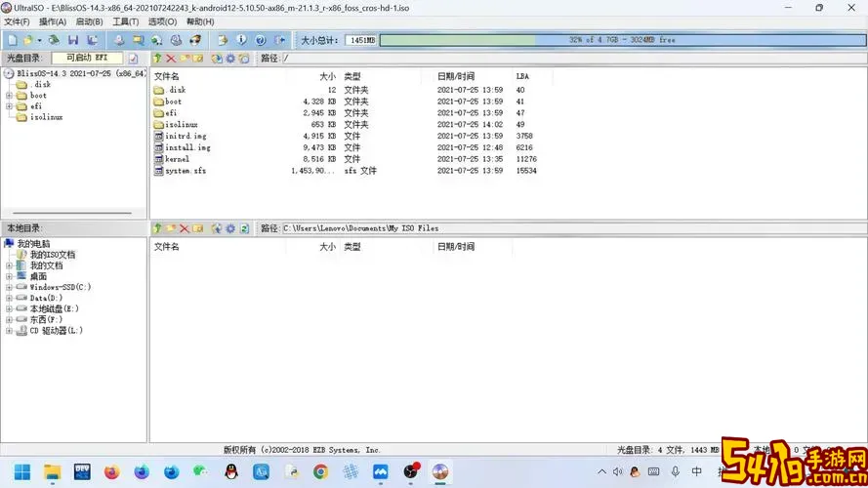868x488 pixels.
Task: Open the 帮助(H) menu
Action: pyautogui.click(x=200, y=21)
